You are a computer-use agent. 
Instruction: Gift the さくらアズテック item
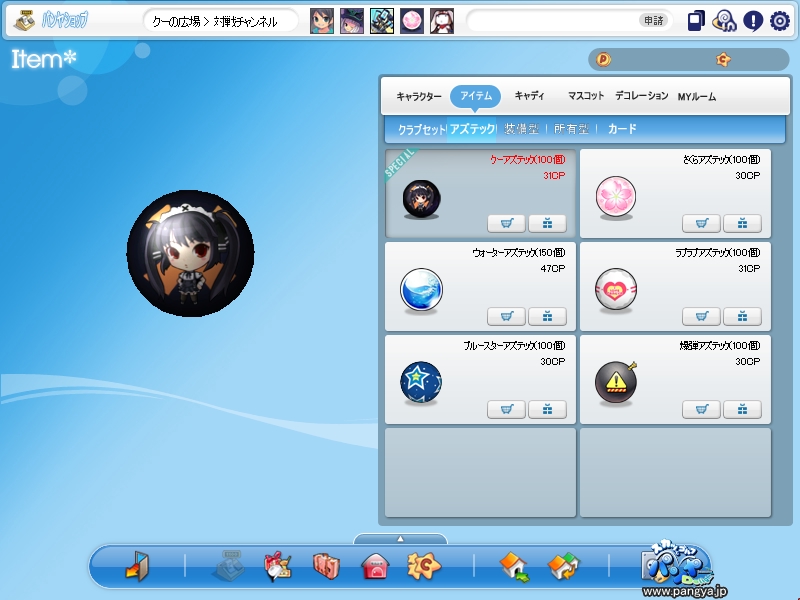tap(742, 223)
